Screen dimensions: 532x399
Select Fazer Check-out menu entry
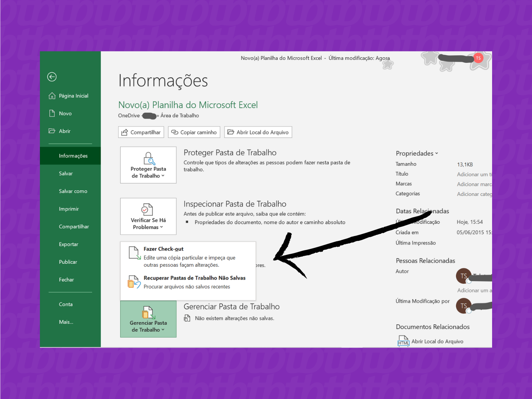(188, 257)
